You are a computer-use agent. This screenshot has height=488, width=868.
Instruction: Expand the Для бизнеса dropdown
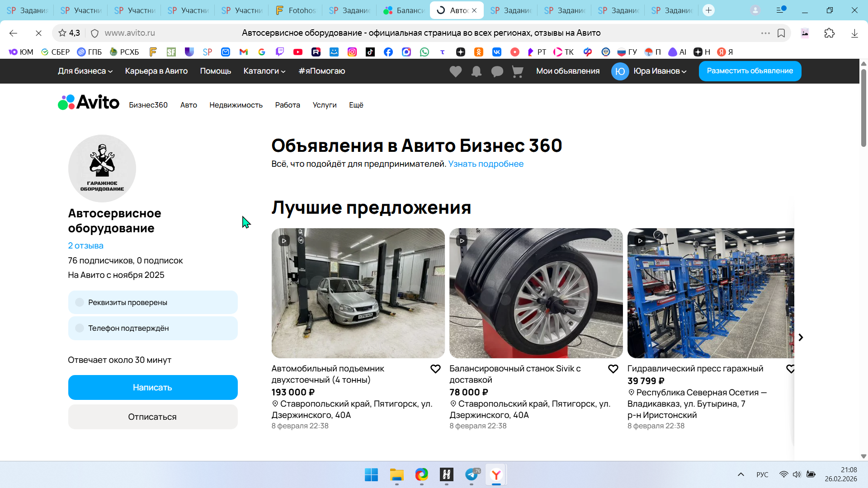(x=85, y=71)
